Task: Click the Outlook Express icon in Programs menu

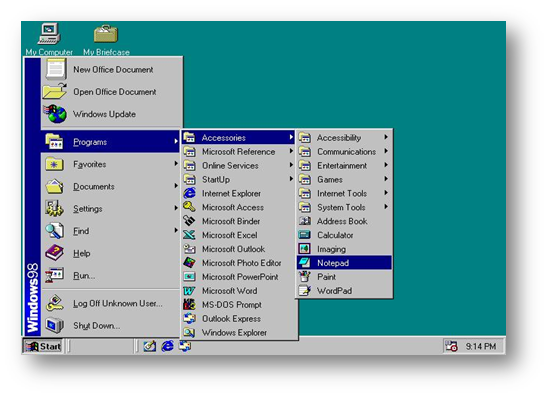Action: point(189,318)
